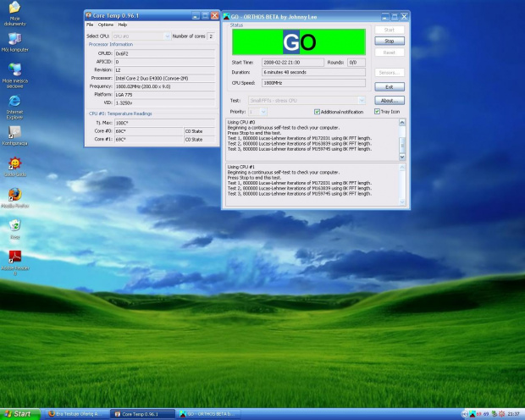
Task: Click the Duration 6 minutes field
Action: [313, 72]
